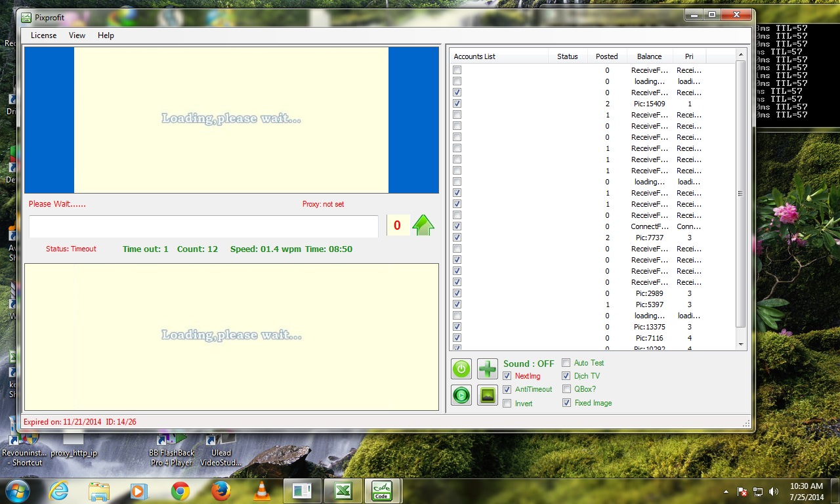Viewport: 840px width, 504px height.
Task: Click the scroll down arrow of accounts list
Action: pos(741,345)
